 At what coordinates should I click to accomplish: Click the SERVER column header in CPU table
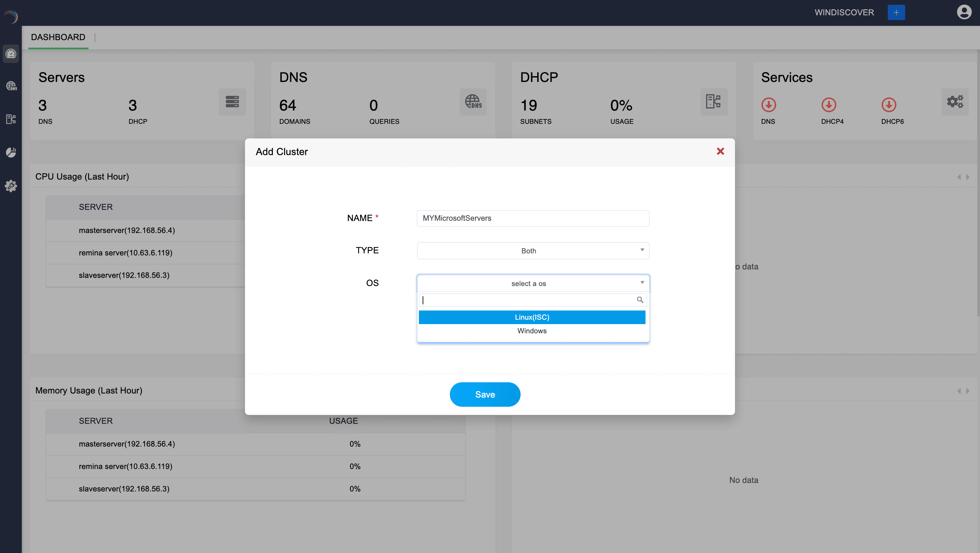(x=96, y=207)
